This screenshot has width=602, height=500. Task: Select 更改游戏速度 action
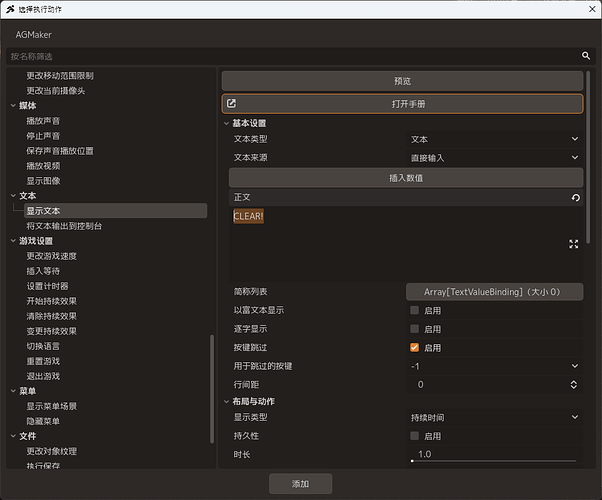pos(51,256)
